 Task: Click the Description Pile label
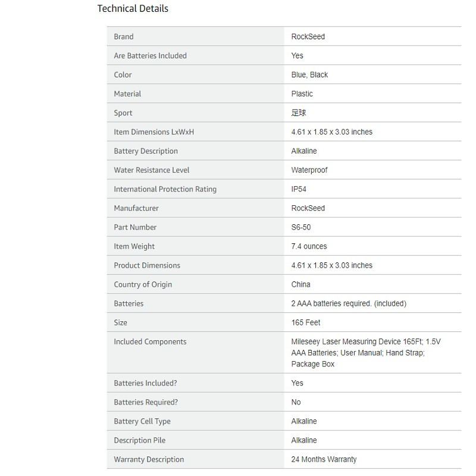pos(140,440)
